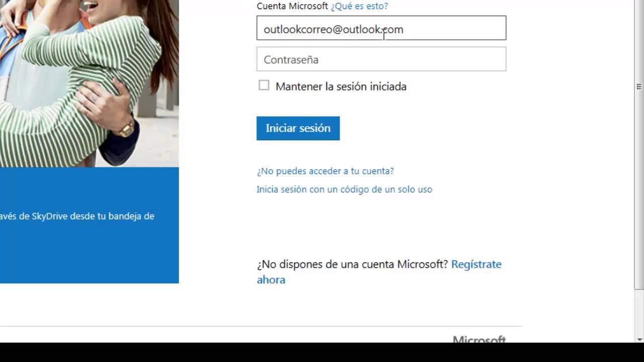Open the ¿Qué es esto? link
The image size is (644, 362).
(359, 6)
